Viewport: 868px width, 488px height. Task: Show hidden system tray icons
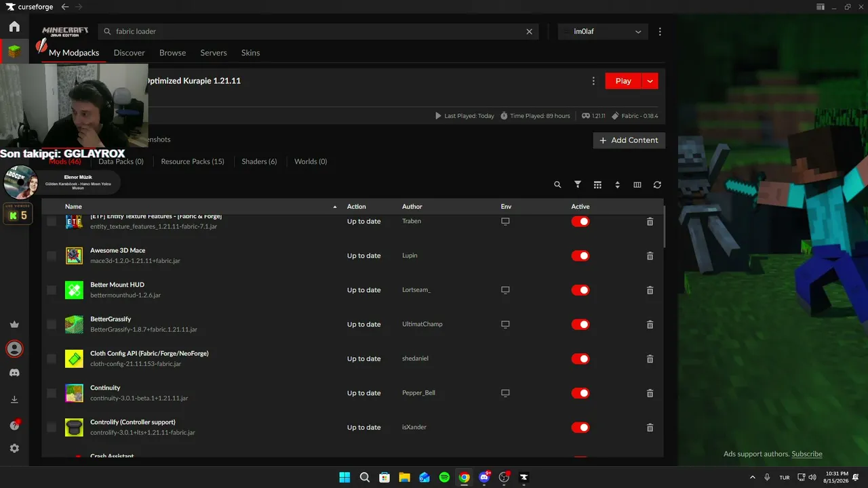pos(752,477)
